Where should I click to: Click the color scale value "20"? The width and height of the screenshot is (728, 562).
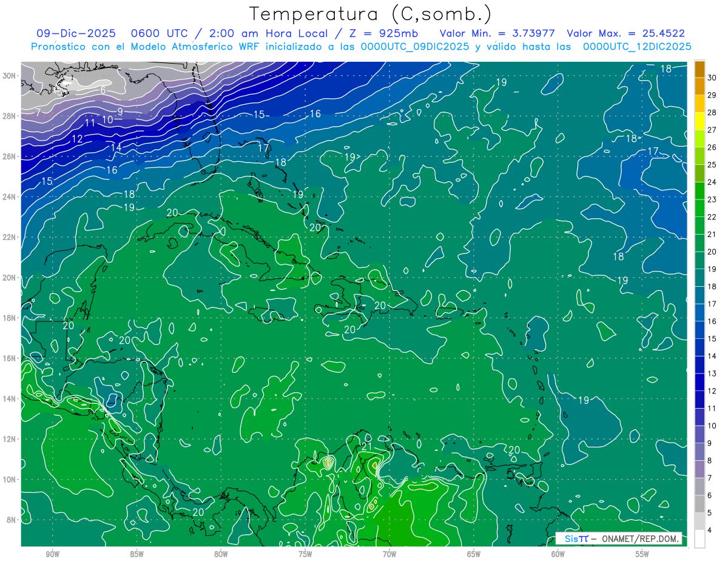tap(712, 252)
